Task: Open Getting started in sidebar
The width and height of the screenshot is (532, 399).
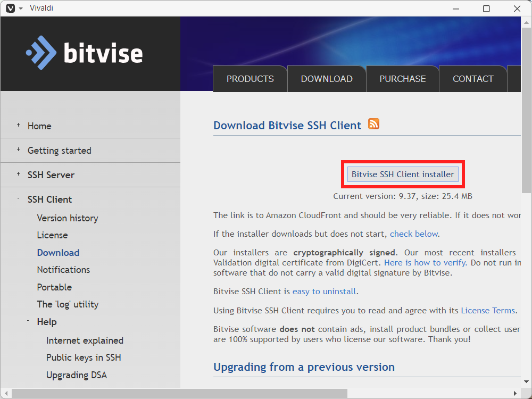Action: coord(60,151)
